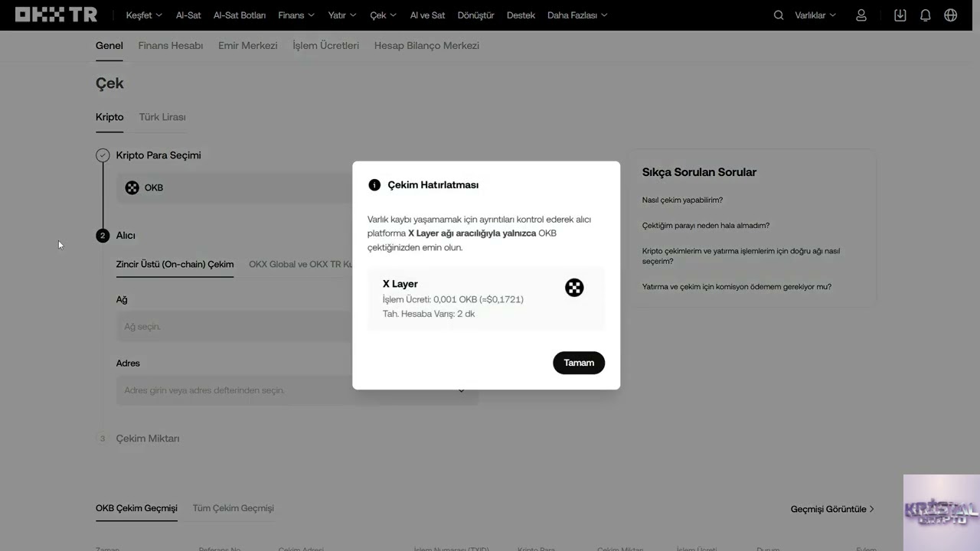Go to Dönüştür in the top menu
The height and width of the screenshot is (551, 980).
[475, 15]
